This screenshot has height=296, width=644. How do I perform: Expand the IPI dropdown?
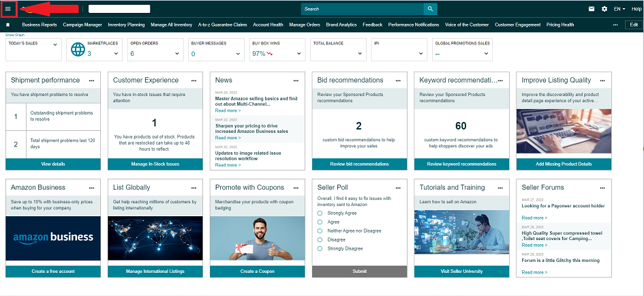[421, 53]
